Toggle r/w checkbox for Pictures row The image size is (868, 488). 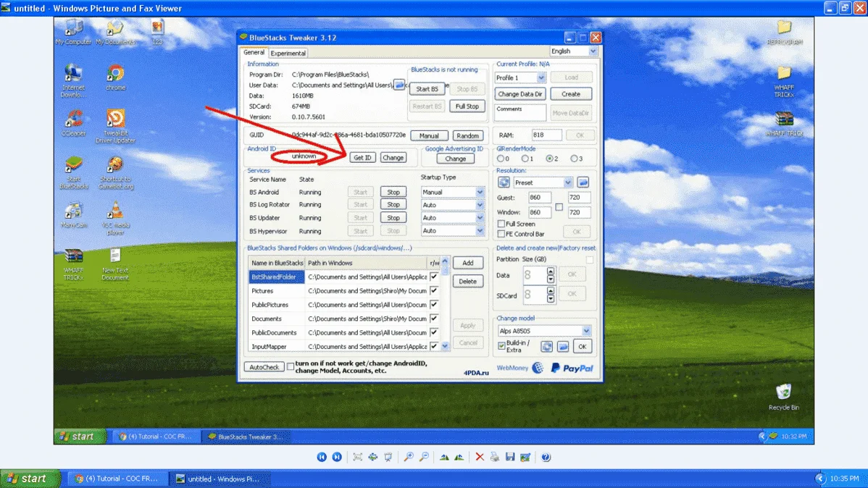[x=434, y=290]
